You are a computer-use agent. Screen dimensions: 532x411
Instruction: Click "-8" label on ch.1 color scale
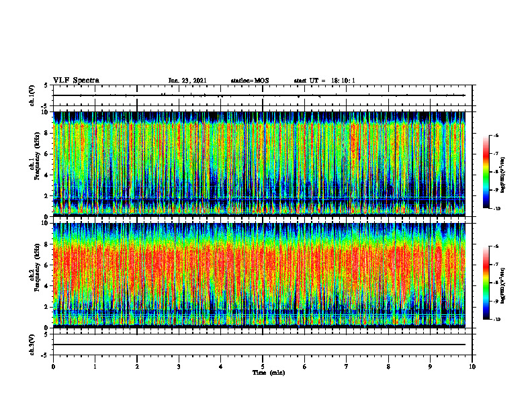496,172
